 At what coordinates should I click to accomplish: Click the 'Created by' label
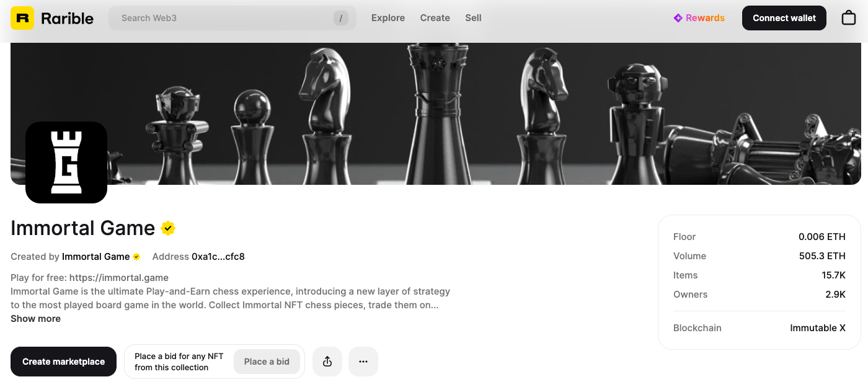pos(35,257)
